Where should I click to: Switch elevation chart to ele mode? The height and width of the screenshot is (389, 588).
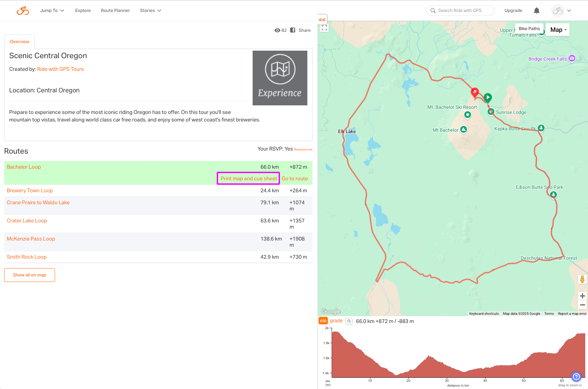[x=323, y=321]
